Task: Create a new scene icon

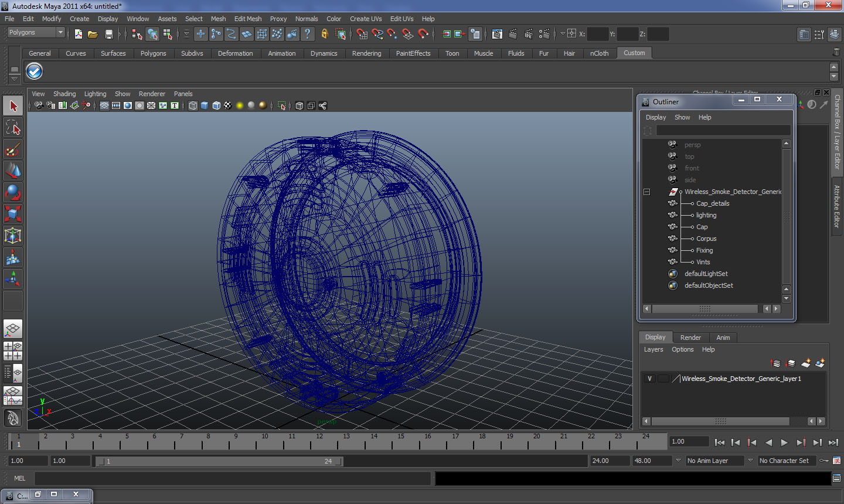Action: coord(78,34)
